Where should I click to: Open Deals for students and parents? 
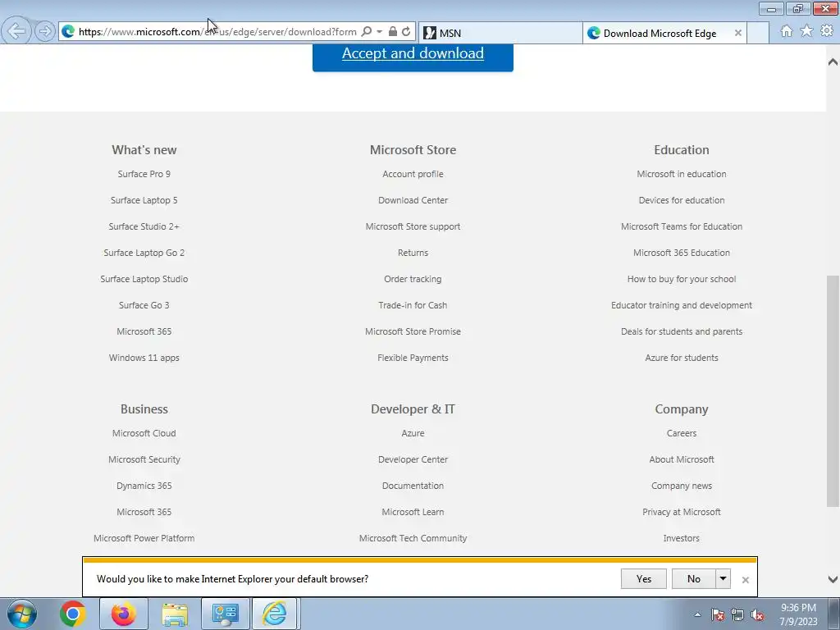point(682,331)
